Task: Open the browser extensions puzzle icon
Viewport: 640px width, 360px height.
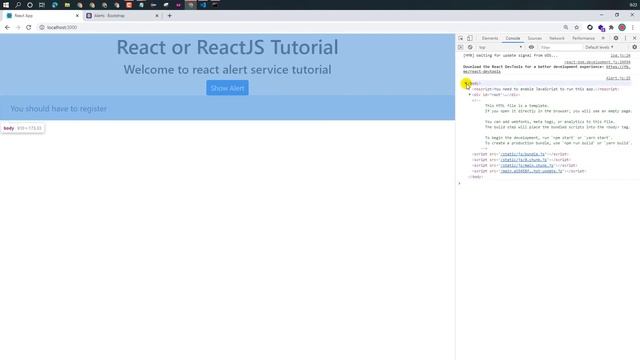Action: click(611, 27)
